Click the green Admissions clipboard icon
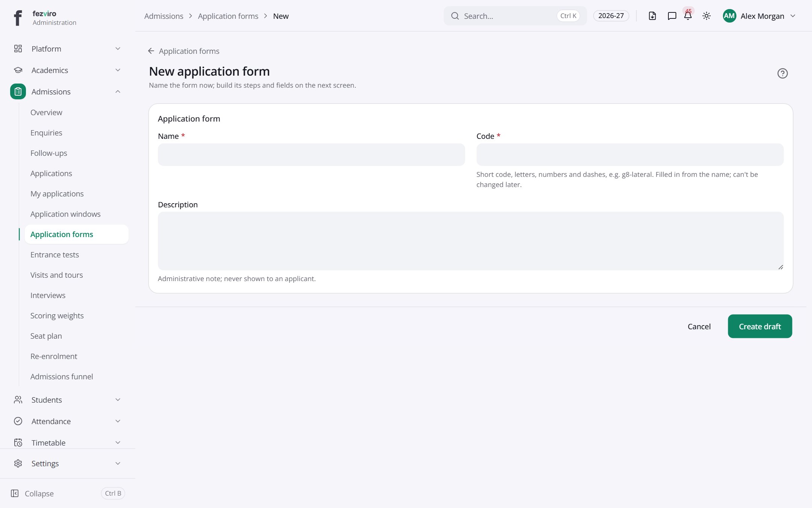812x508 pixels. pyautogui.click(x=18, y=91)
